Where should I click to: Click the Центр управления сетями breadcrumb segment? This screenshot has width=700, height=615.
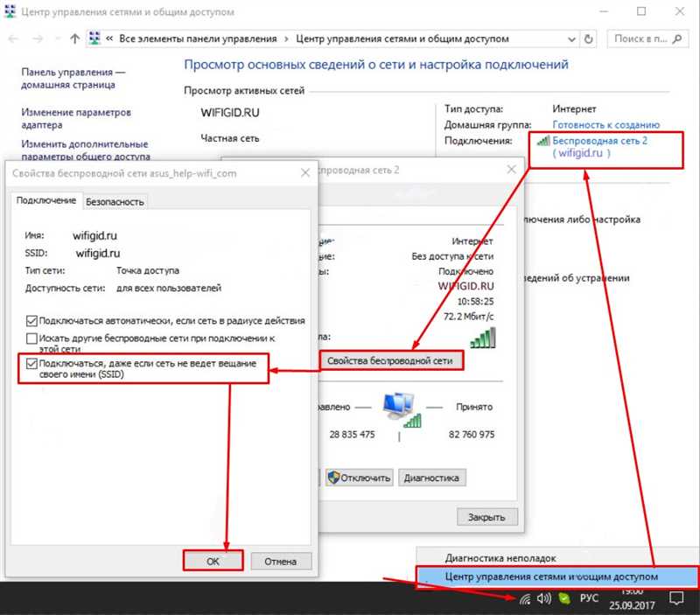coord(402,38)
